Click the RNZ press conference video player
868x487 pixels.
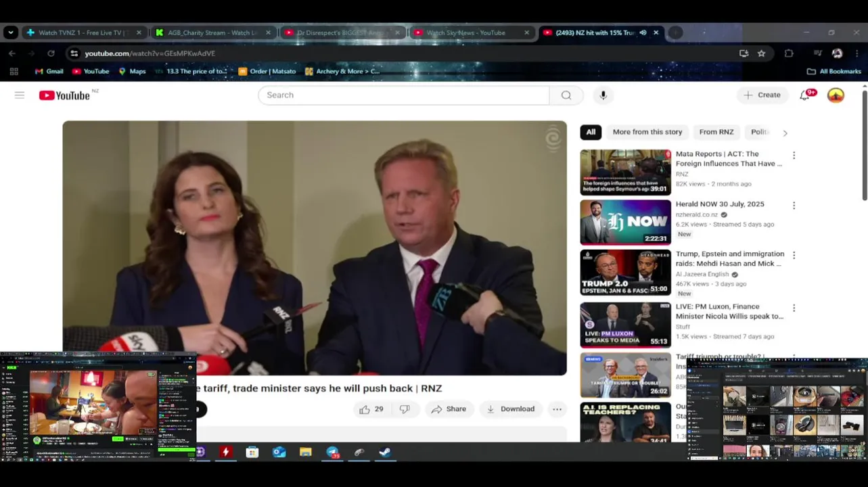(315, 248)
